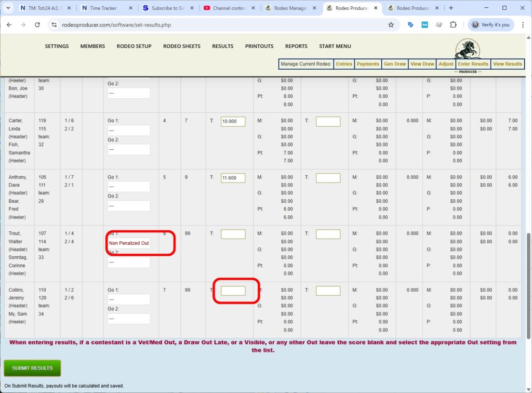This screenshot has width=532, height=393.
Task: Click the SUBMIT RESULTS button
Action: click(32, 368)
